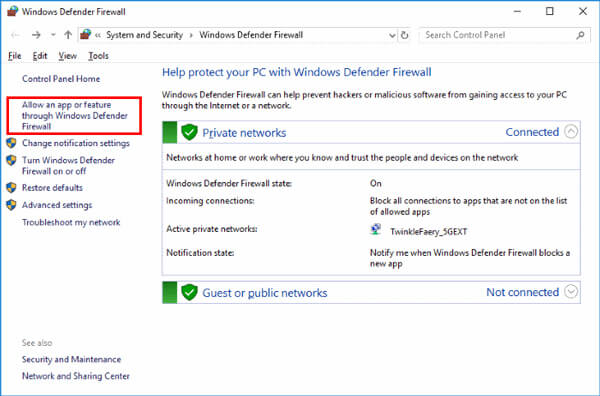Click the Back navigation arrow
Image resolution: width=600 pixels, height=396 pixels.
[x=16, y=35]
